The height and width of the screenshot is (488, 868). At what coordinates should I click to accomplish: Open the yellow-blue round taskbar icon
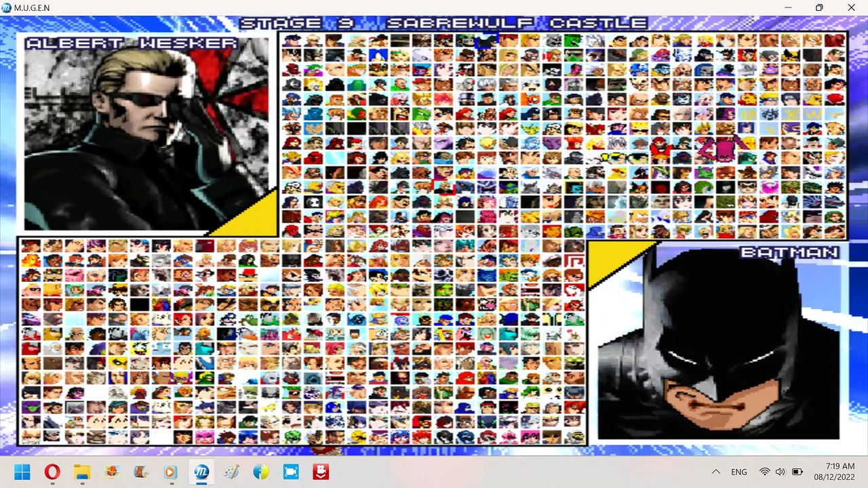click(261, 472)
